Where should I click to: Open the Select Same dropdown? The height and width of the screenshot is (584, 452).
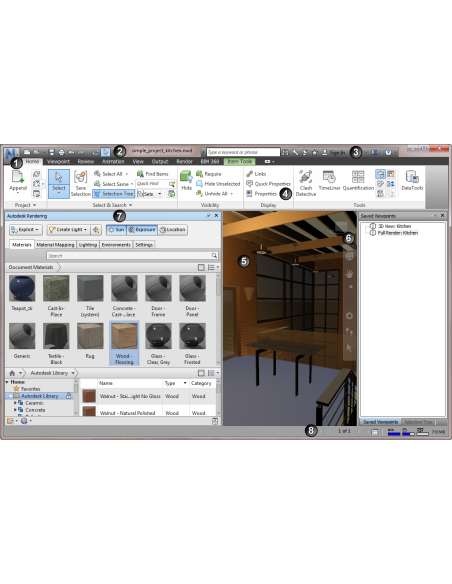(131, 184)
